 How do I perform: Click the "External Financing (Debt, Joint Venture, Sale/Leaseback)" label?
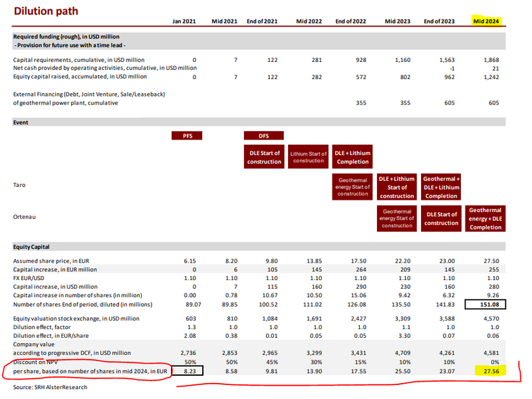(x=89, y=94)
